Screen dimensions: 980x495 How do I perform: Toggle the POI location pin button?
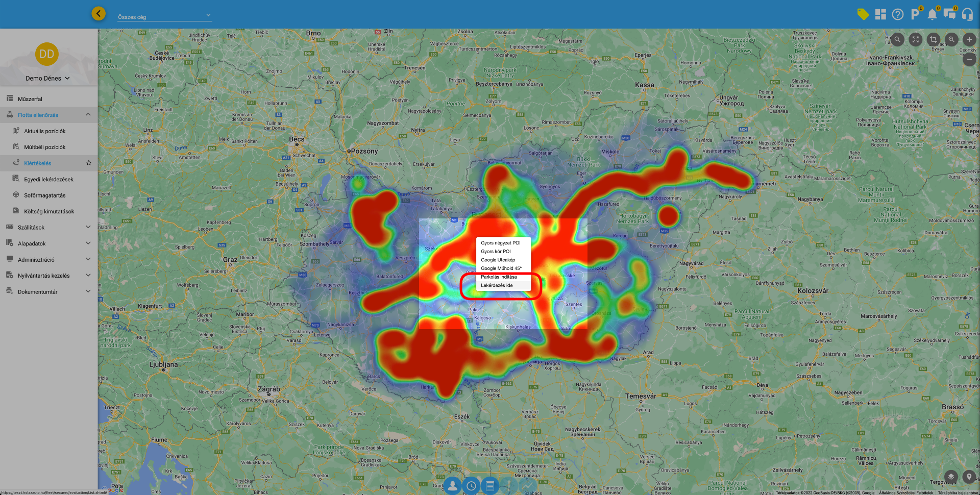[x=969, y=477]
